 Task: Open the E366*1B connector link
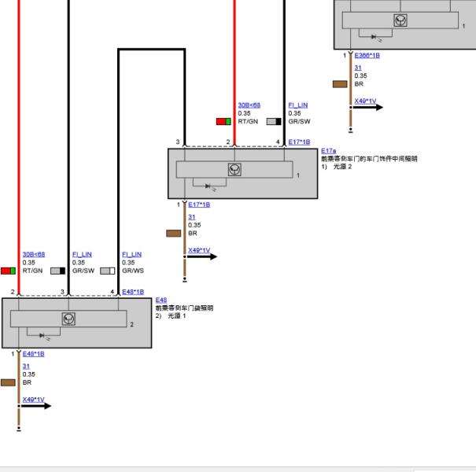(x=367, y=55)
